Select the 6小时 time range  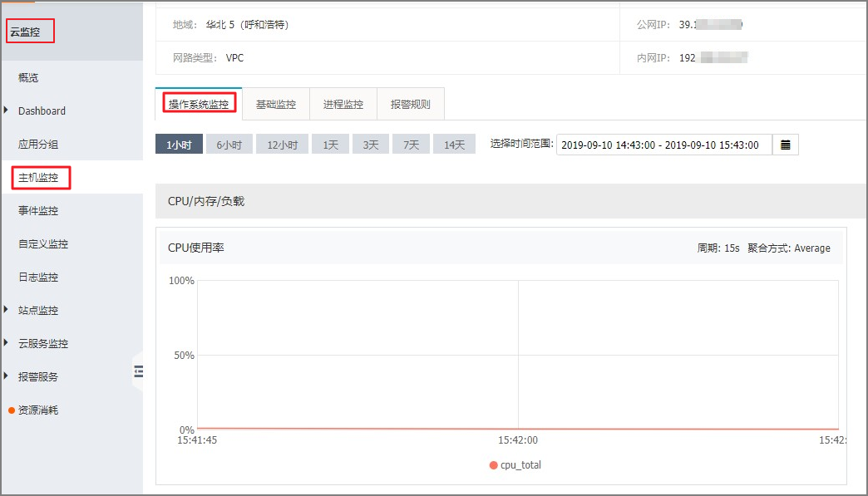tap(229, 145)
